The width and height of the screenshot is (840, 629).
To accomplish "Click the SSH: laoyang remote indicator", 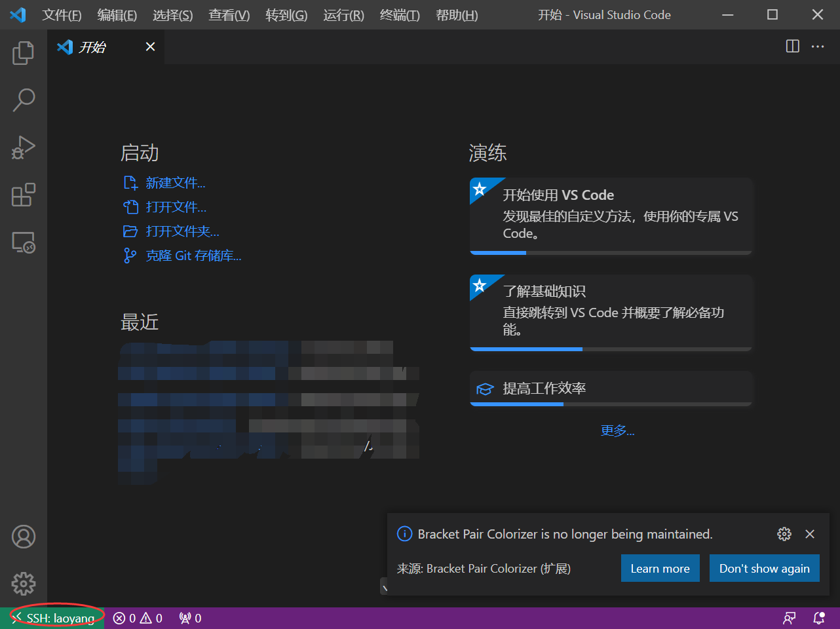I will point(52,618).
